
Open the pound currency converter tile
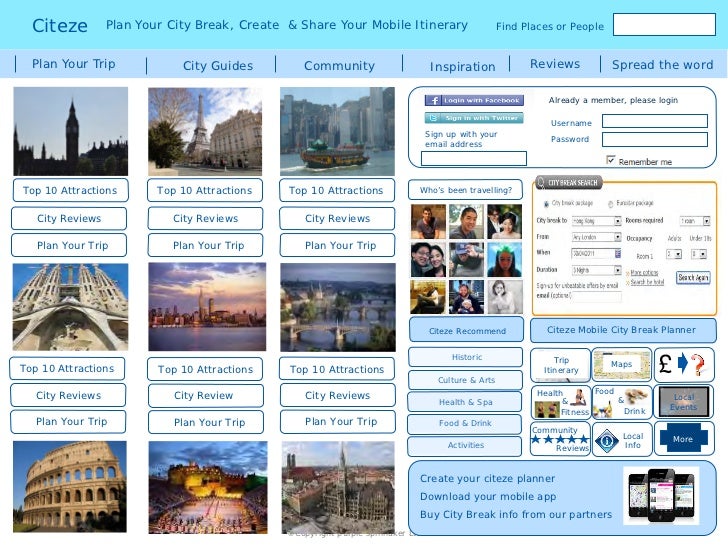[683, 364]
